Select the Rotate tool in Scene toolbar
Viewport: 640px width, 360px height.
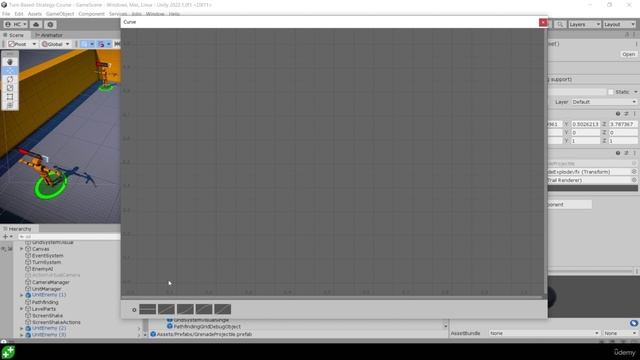point(10,79)
